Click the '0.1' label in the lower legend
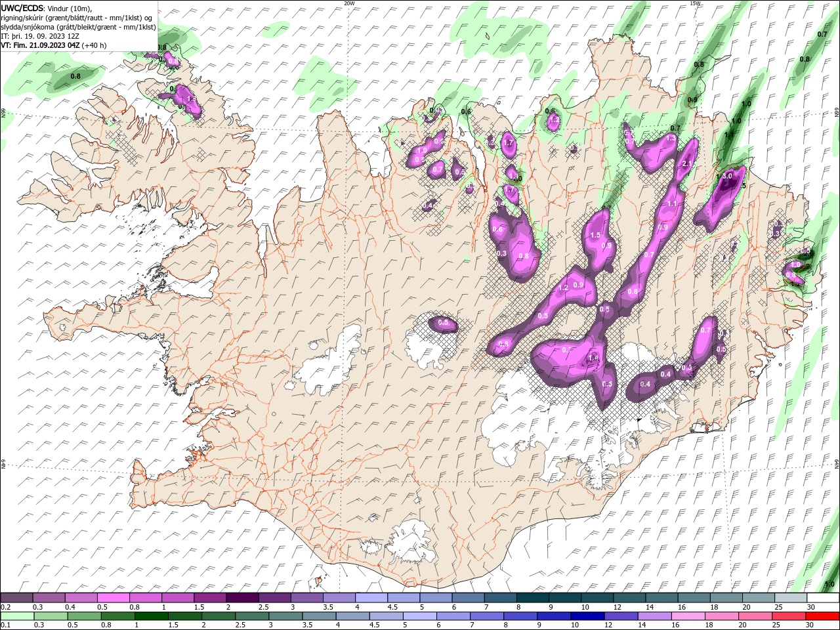The image size is (840, 630). click(x=6, y=625)
